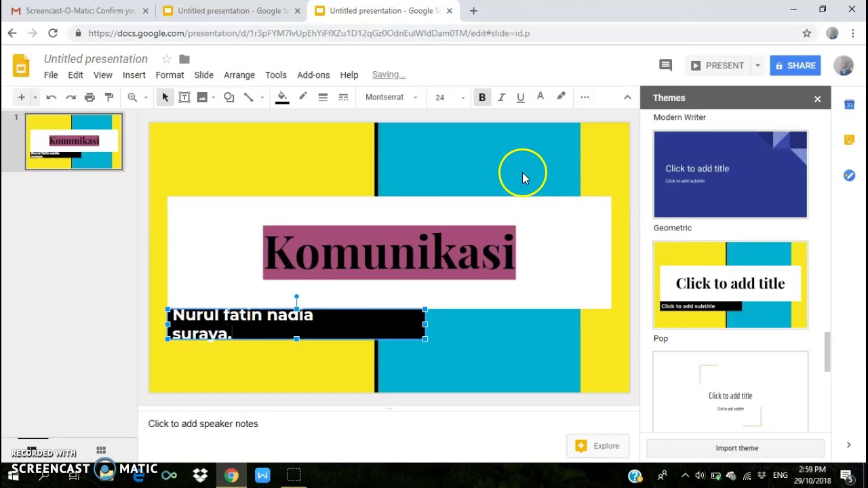The image size is (868, 488).
Task: Click the new slide plus button
Action: coord(22,98)
